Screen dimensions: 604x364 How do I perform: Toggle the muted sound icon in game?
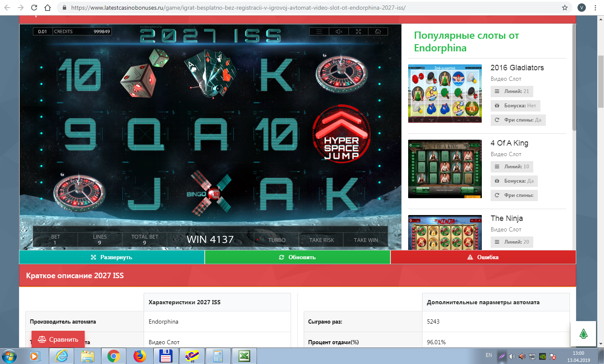tap(339, 32)
